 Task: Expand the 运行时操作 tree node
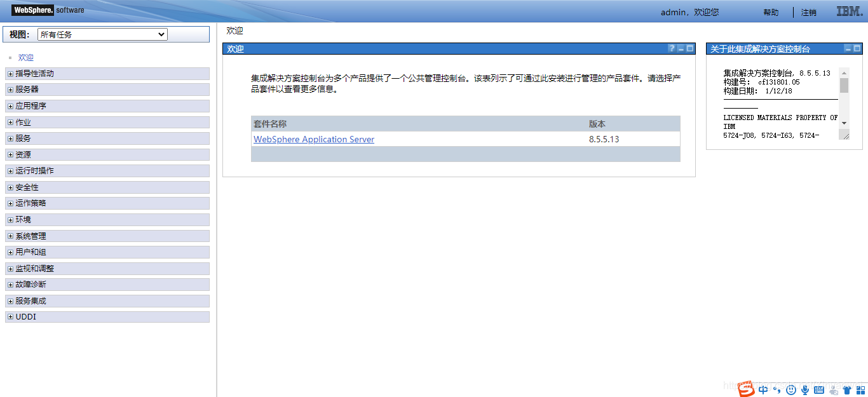tap(10, 171)
